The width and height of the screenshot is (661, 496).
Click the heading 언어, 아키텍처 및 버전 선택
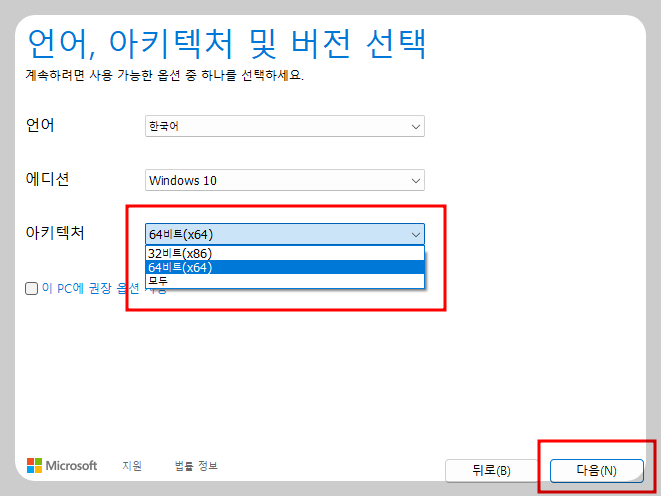click(x=227, y=44)
